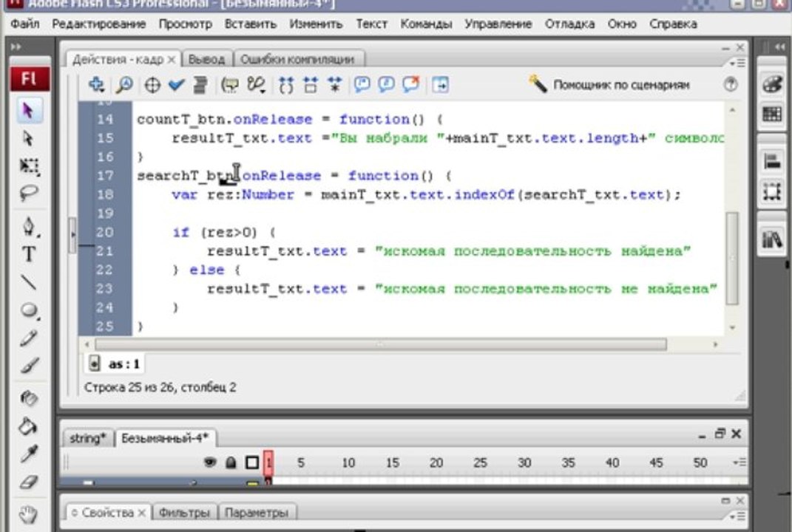Toggle show/hide all layers eye icon

point(210,463)
